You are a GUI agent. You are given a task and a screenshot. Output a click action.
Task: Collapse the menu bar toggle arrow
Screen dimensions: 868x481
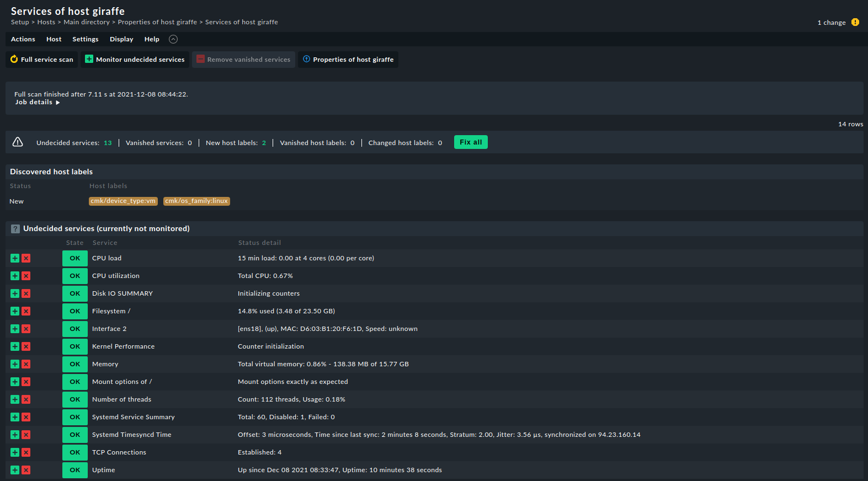point(173,39)
